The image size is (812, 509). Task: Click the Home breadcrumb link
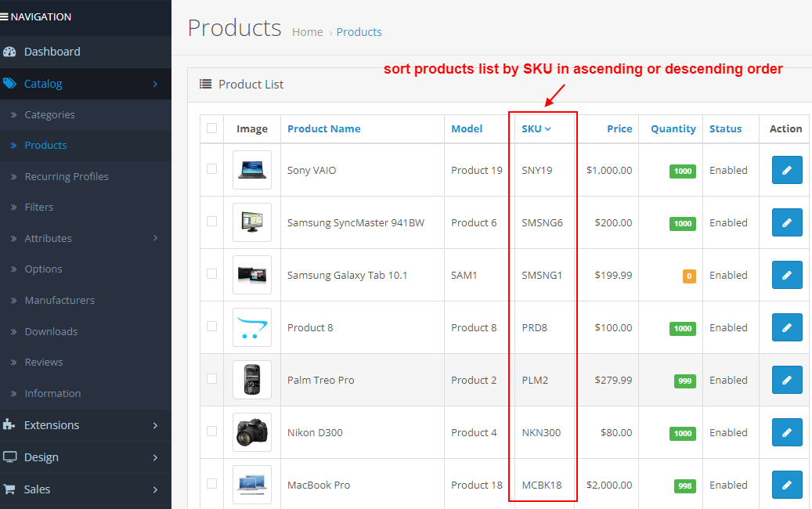coord(307,31)
